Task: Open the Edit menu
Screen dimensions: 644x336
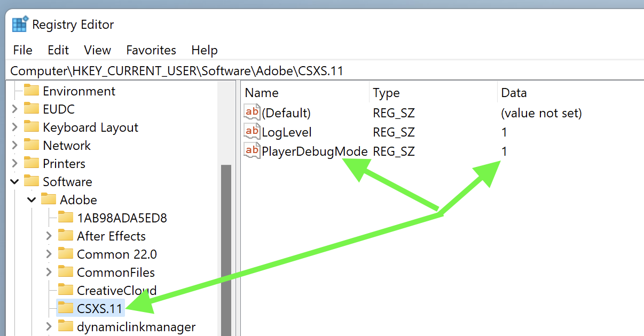Action: [58, 50]
